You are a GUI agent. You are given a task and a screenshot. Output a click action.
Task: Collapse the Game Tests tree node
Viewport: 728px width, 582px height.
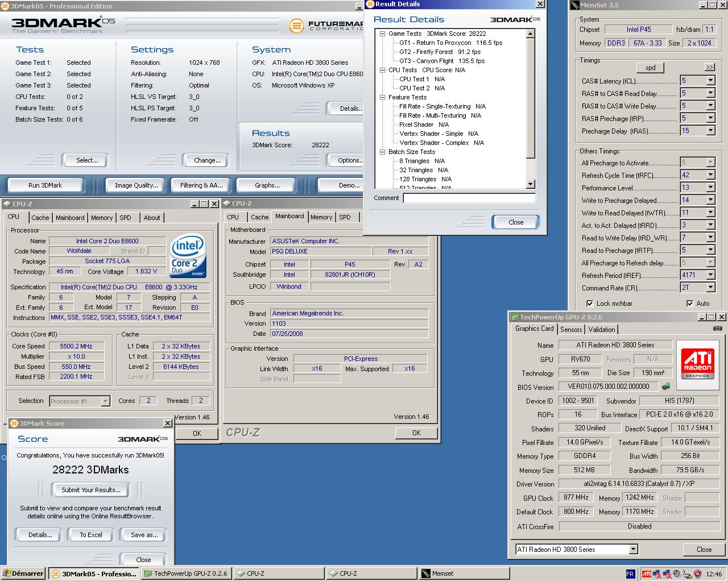click(383, 34)
